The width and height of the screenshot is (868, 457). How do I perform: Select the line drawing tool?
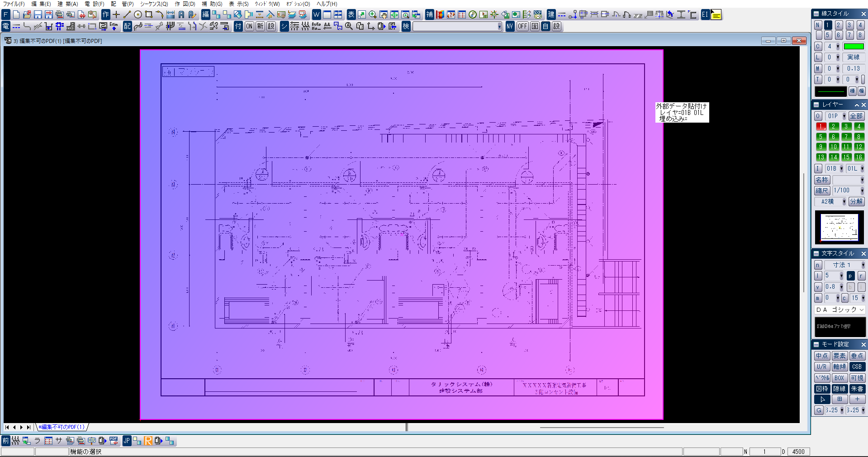(127, 15)
